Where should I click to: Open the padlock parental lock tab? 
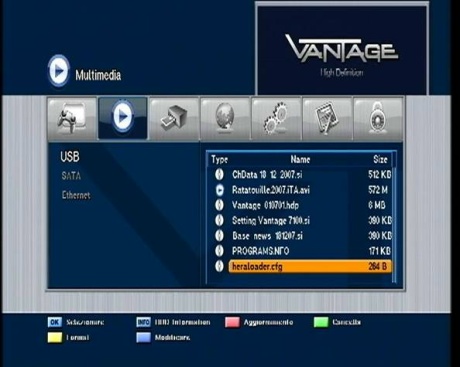[378, 119]
